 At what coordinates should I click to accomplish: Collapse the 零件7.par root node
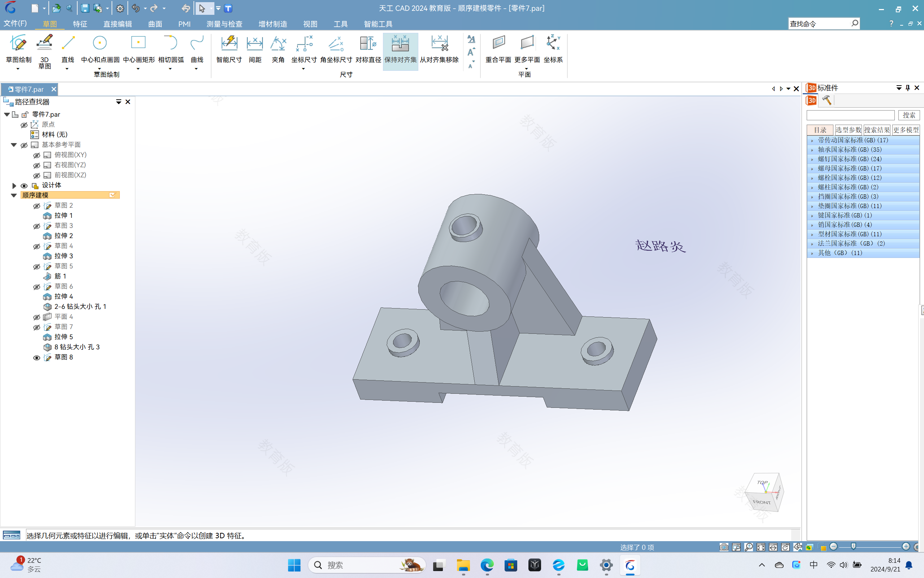point(7,114)
